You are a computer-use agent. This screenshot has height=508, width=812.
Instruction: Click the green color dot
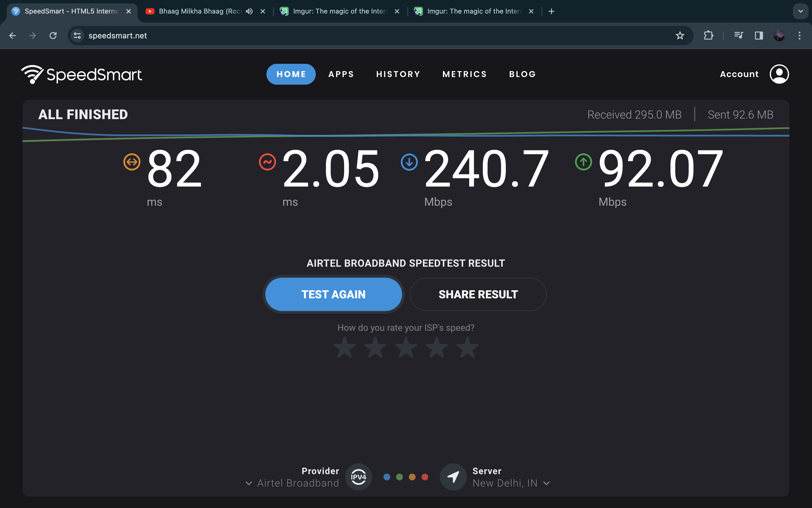pyautogui.click(x=399, y=477)
